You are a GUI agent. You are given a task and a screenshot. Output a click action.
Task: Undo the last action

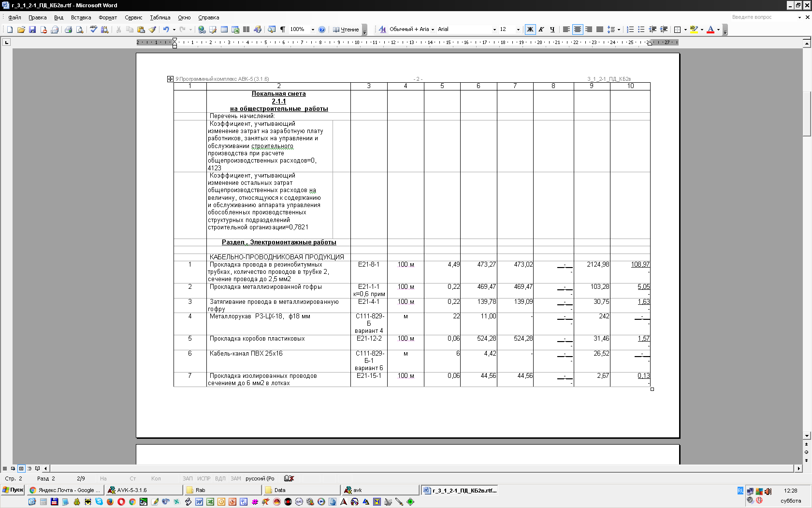coord(166,30)
